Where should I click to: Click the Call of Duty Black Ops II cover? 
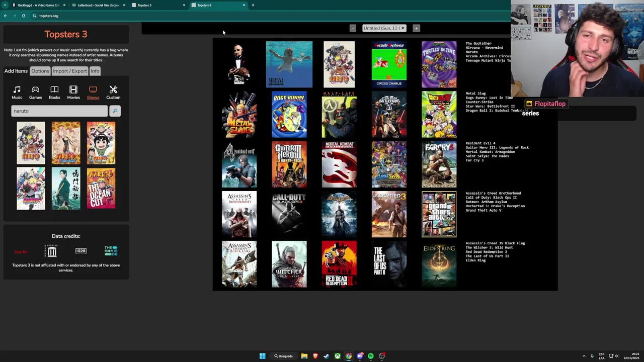tap(289, 214)
